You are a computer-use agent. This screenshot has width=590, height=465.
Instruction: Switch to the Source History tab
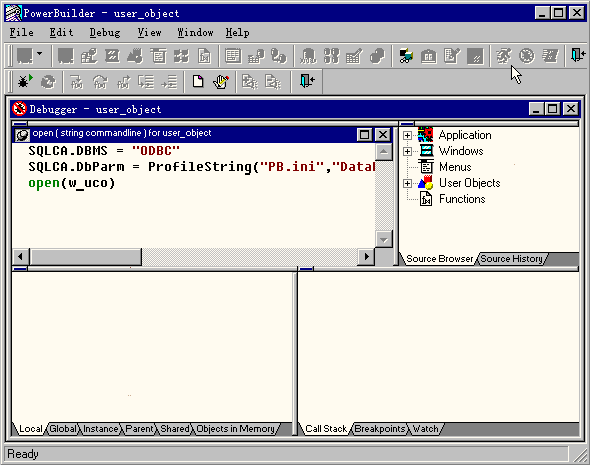(x=511, y=259)
